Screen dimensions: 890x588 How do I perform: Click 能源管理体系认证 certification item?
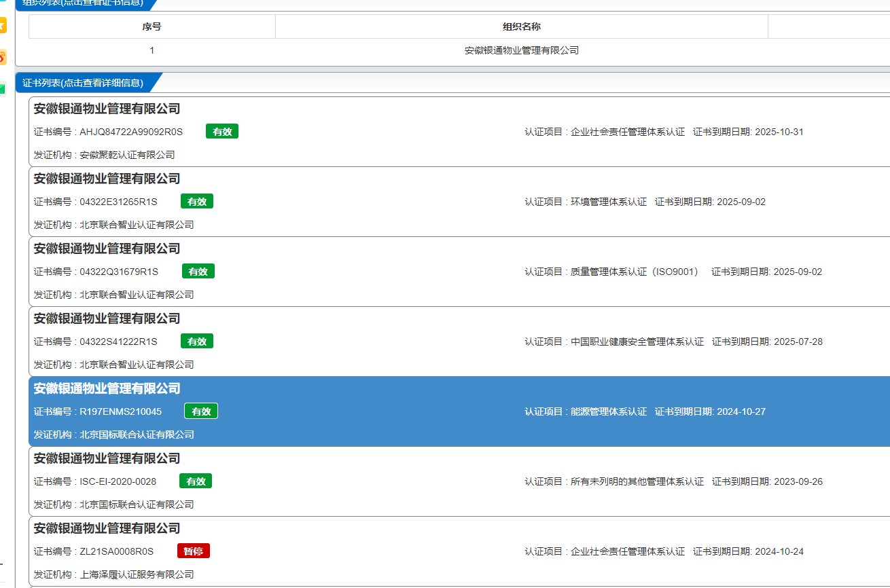coord(609,411)
